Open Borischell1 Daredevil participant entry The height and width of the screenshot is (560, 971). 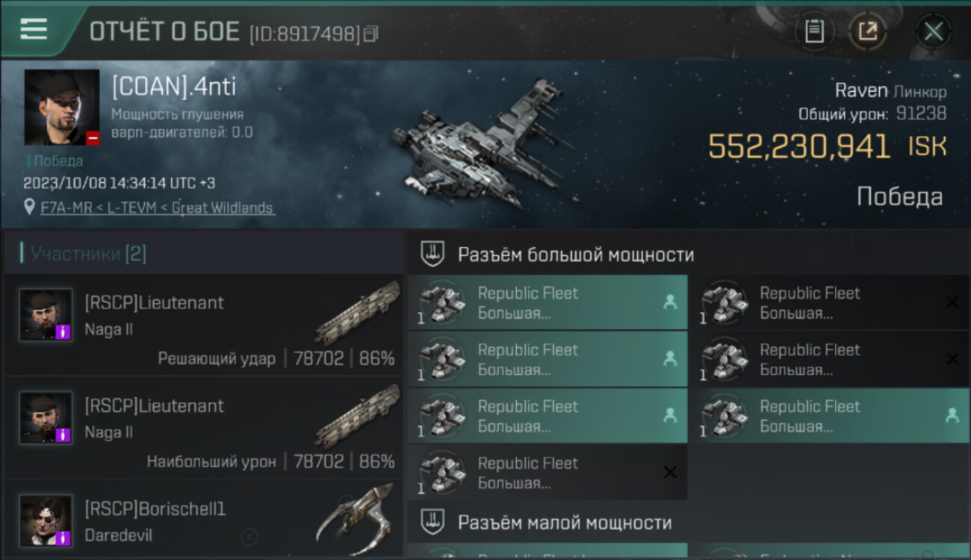[203, 520]
